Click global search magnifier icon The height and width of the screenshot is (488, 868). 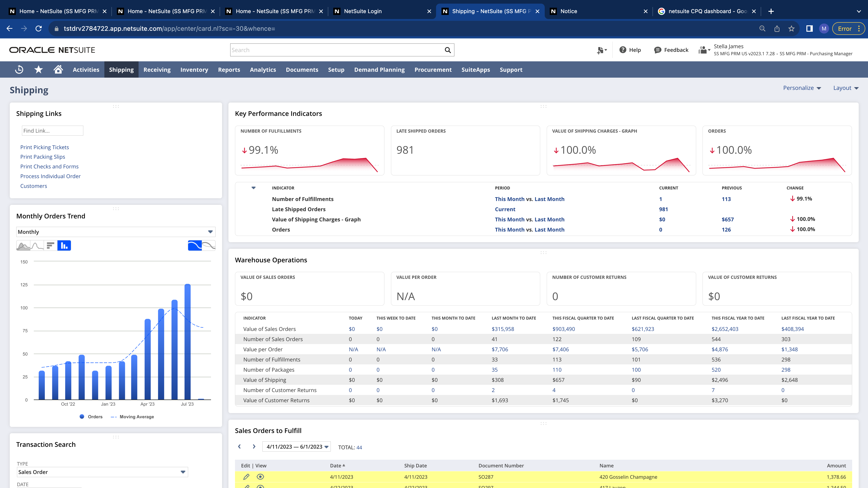[x=448, y=50]
